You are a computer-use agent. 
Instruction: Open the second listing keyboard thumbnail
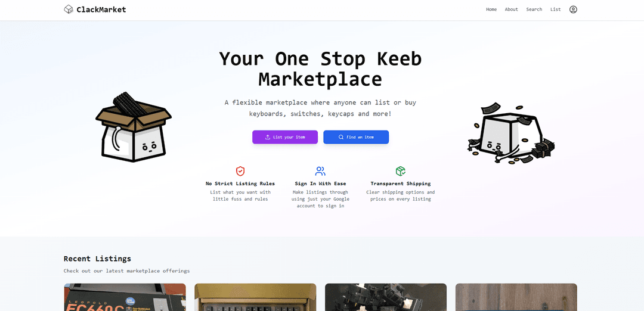(x=255, y=297)
